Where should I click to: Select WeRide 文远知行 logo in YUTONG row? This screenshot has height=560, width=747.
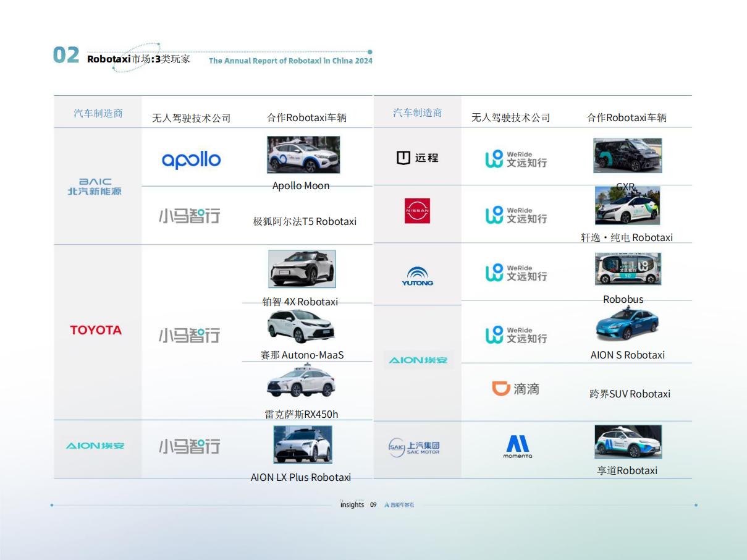coord(516,273)
